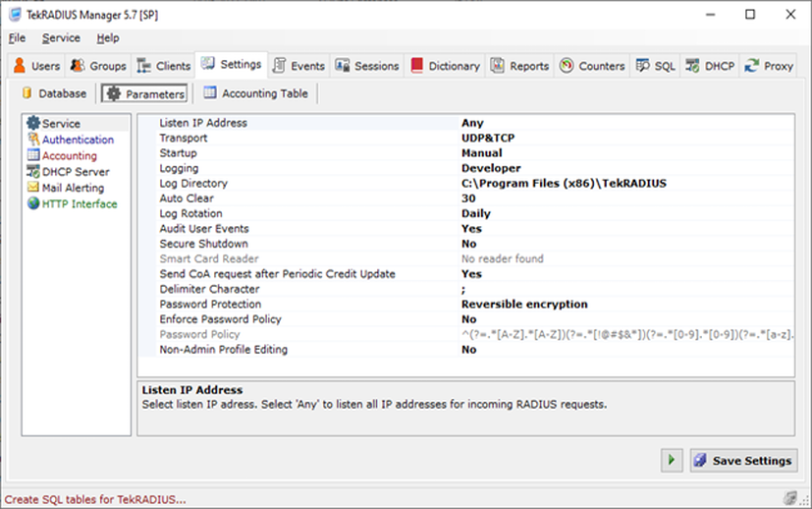Switch to the DHCP tab
Viewport: 812px width, 509px height.
711,66
